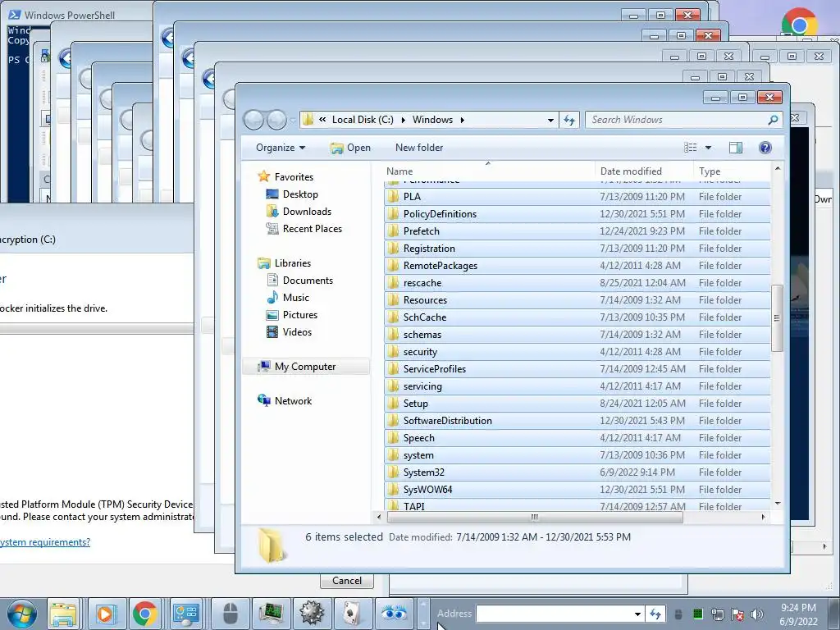Click the taskbar Address input field
The image size is (840, 630).
(x=554, y=614)
